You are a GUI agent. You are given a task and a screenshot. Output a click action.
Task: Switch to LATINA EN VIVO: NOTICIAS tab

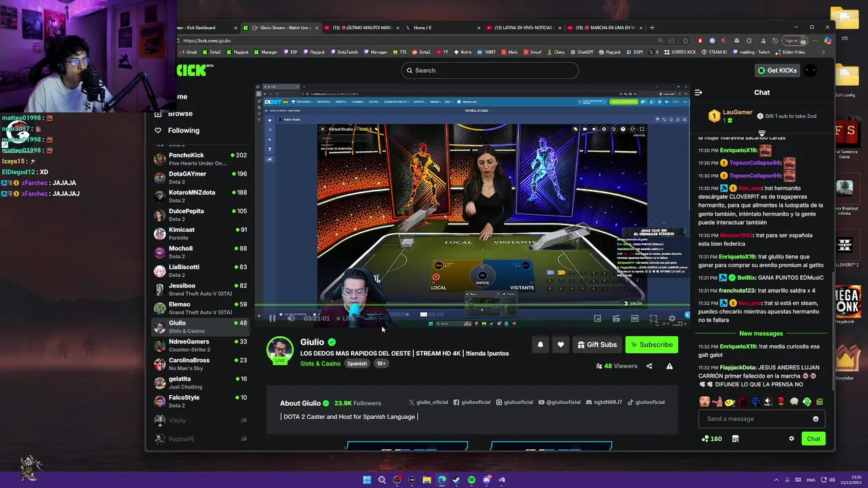pyautogui.click(x=524, y=28)
